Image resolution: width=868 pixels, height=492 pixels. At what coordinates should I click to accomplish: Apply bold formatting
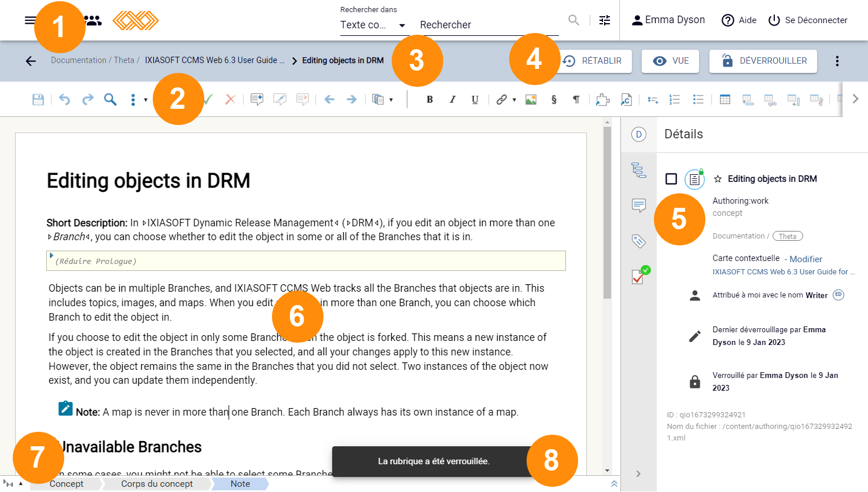[429, 100]
